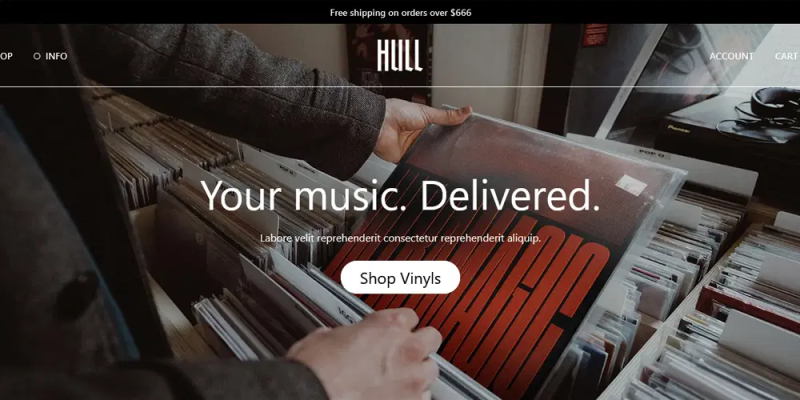Click the thin line under the header
The image size is (800, 400).
400,87
